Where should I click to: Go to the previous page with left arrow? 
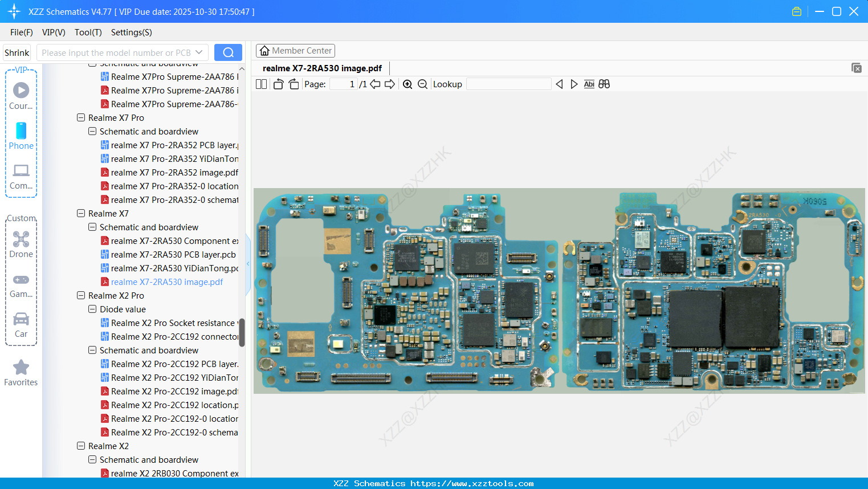point(375,84)
